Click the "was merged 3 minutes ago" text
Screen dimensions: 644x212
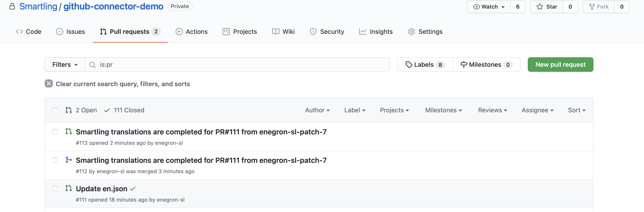[x=160, y=171]
